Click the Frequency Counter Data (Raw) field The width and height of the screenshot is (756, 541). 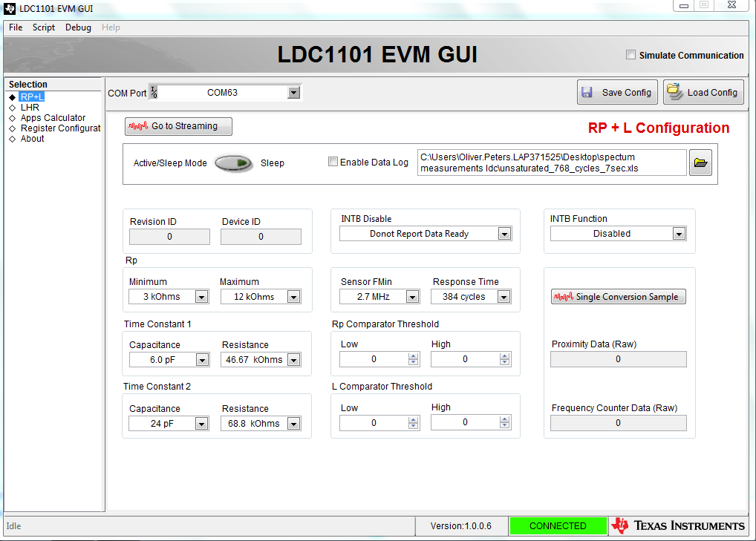click(619, 423)
